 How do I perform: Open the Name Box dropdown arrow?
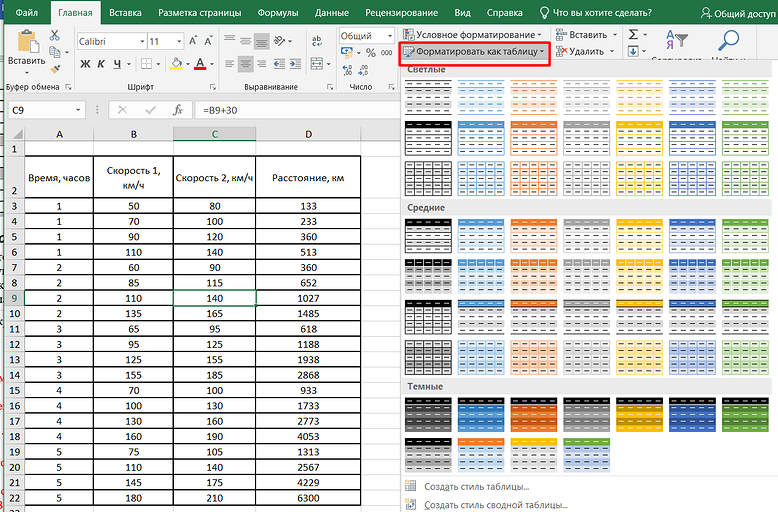tap(79, 110)
